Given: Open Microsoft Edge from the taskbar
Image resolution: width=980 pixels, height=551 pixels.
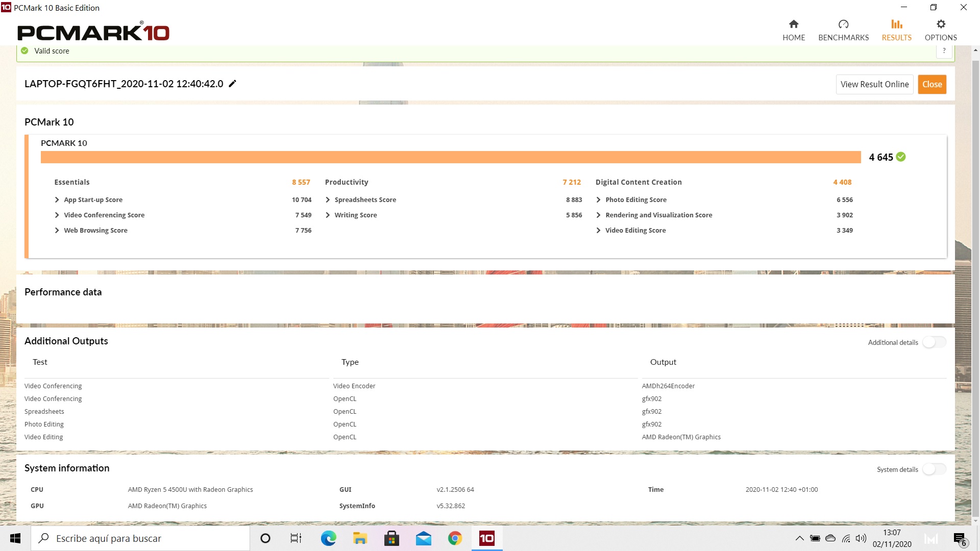Looking at the screenshot, I should click(x=328, y=538).
